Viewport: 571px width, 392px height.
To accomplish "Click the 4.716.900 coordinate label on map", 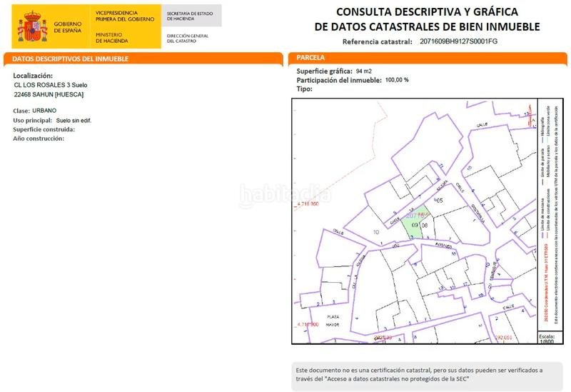I will click(306, 204).
